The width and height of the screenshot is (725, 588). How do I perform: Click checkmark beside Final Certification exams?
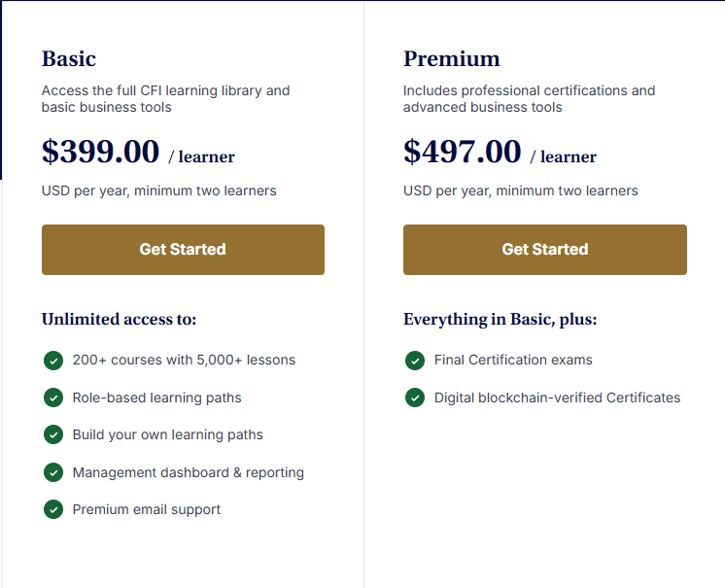[x=415, y=361]
